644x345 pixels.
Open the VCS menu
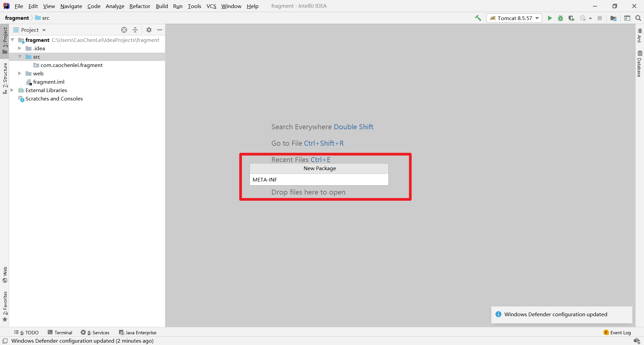(211, 6)
